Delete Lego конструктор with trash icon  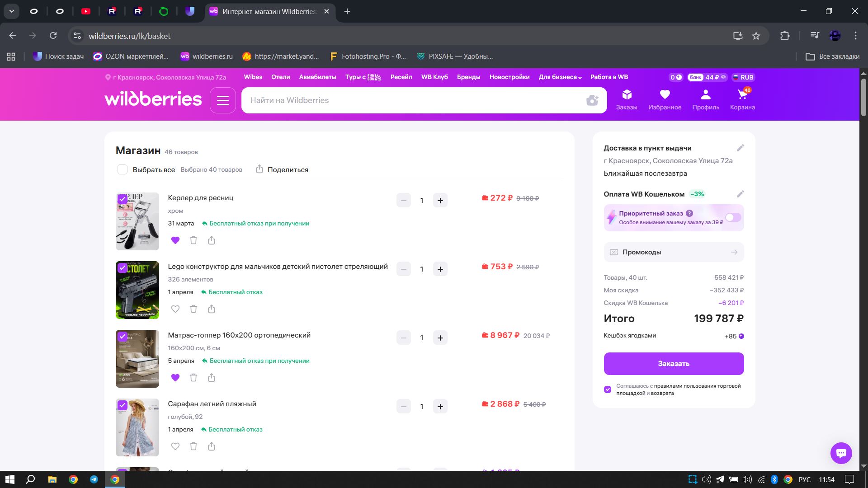193,309
